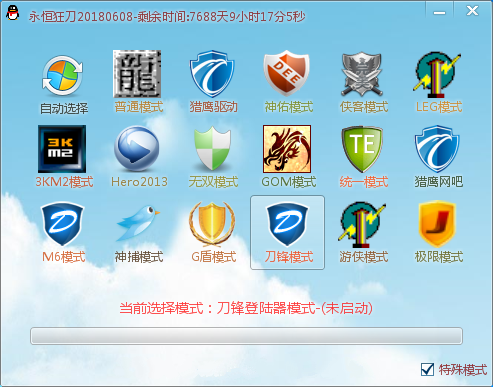Pick the G盾模式 golden shield icon
Viewport: 493px width, 387px height.
[212, 223]
